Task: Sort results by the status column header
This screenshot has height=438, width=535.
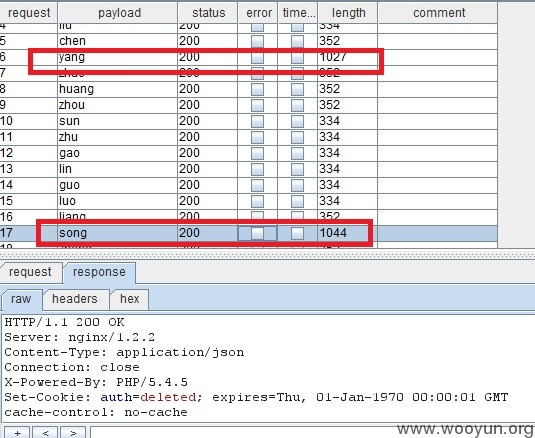Action: tap(208, 13)
